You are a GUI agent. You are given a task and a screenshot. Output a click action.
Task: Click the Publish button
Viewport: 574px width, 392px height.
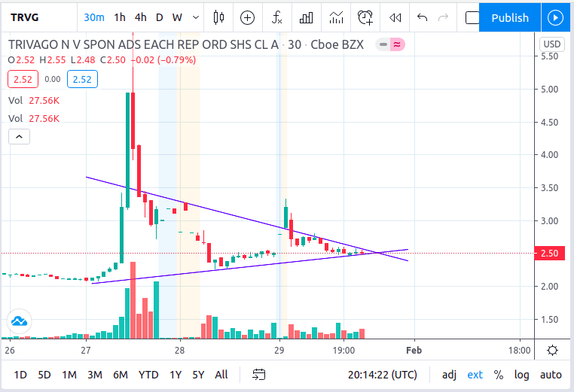[x=510, y=17]
